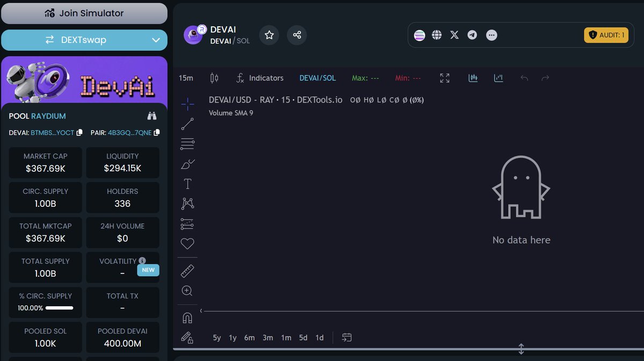Add DEVAI to favorites with star icon

[x=269, y=35]
